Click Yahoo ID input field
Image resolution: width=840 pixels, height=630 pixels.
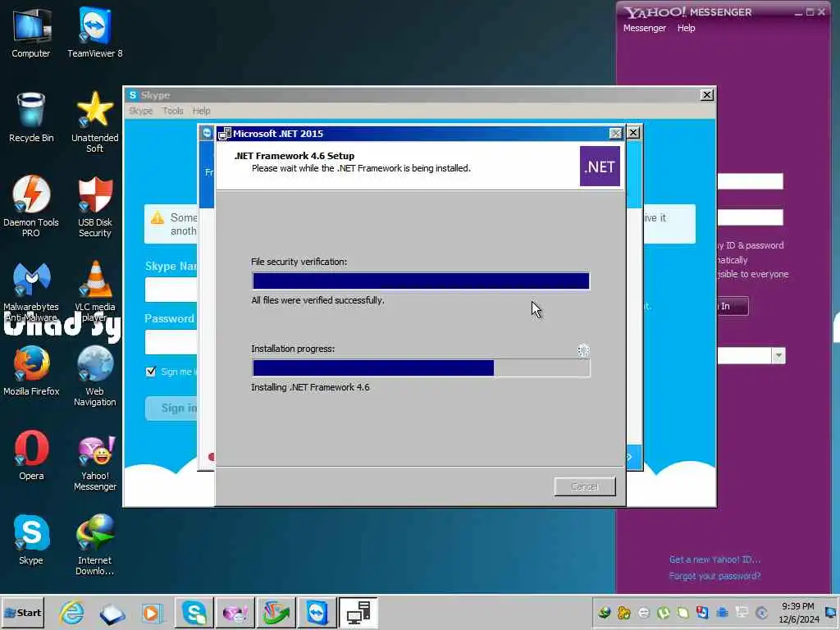pyautogui.click(x=750, y=181)
